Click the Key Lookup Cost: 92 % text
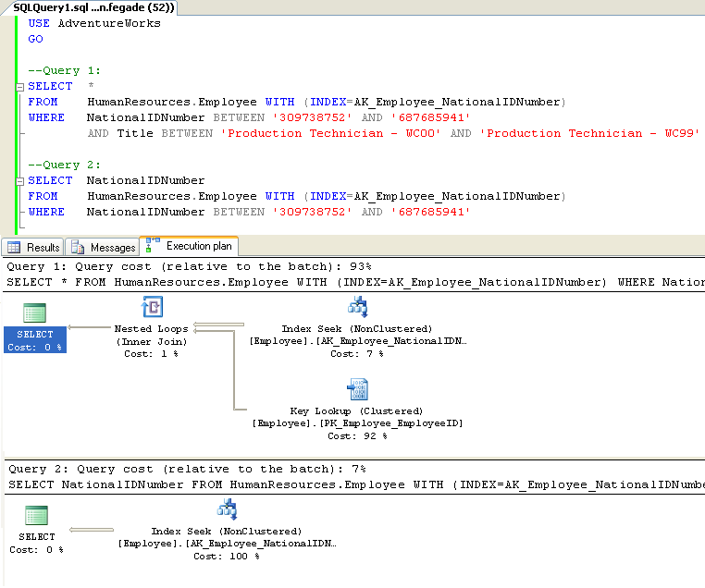The width and height of the screenshot is (705, 588). point(357,435)
